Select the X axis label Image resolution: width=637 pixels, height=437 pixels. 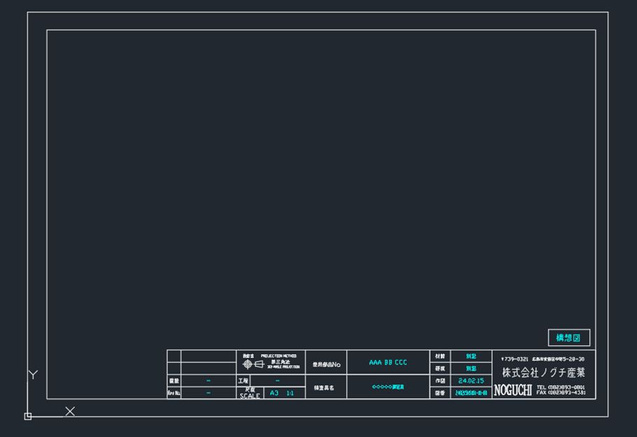(70, 411)
